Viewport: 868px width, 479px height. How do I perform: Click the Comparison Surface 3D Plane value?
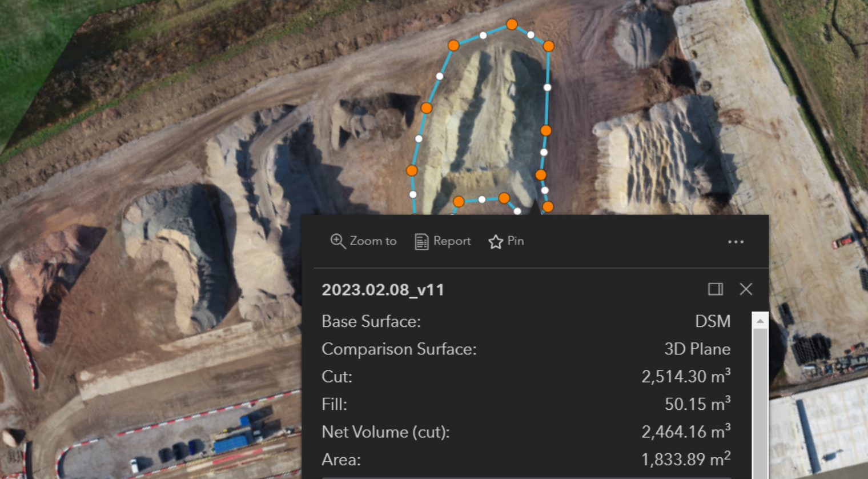pos(697,349)
